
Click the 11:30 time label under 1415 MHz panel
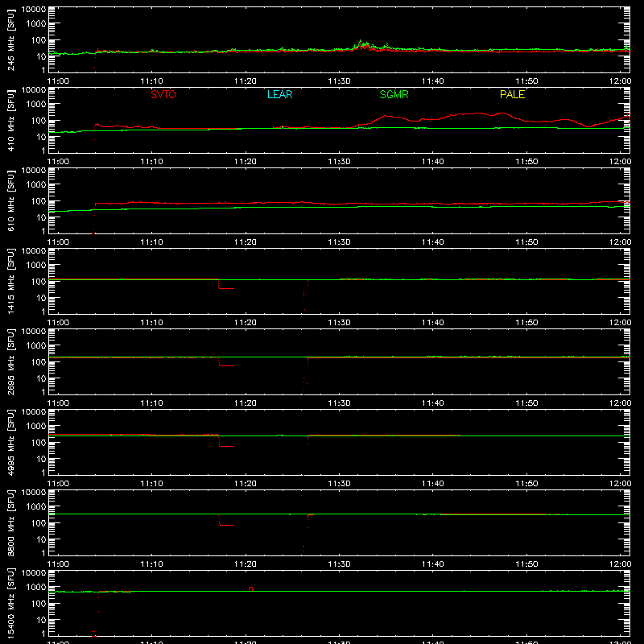coord(339,323)
